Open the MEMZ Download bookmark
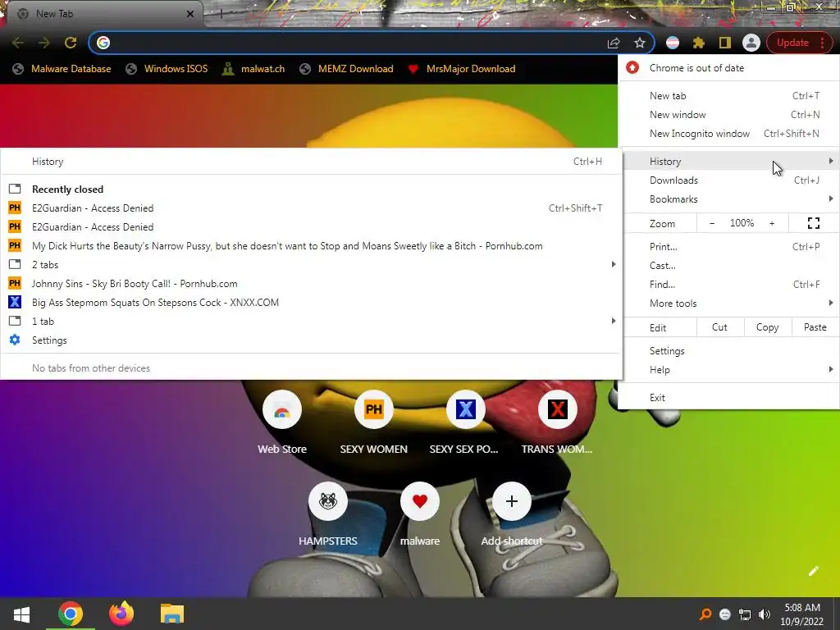 [x=347, y=69]
